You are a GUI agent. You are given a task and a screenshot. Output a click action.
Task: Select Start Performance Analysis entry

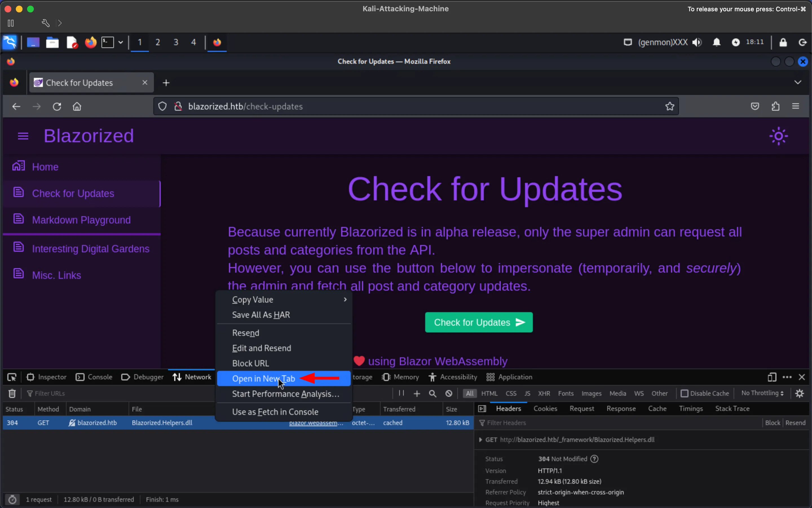tap(284, 394)
